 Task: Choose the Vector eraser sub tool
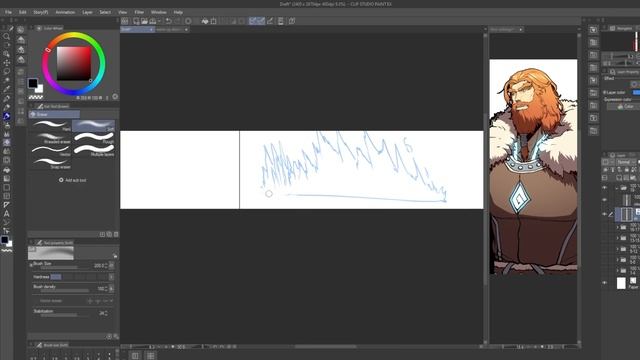tap(51, 151)
